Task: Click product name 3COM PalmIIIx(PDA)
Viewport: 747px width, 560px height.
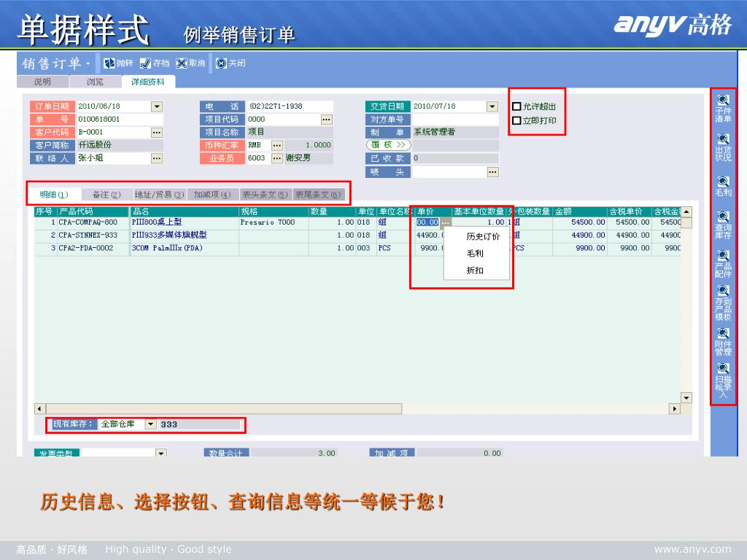Action: 167,248
